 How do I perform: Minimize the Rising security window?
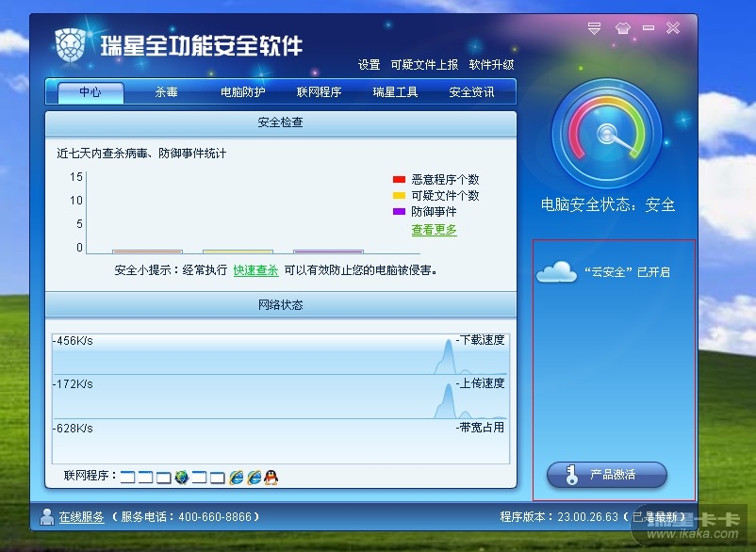pos(649,28)
